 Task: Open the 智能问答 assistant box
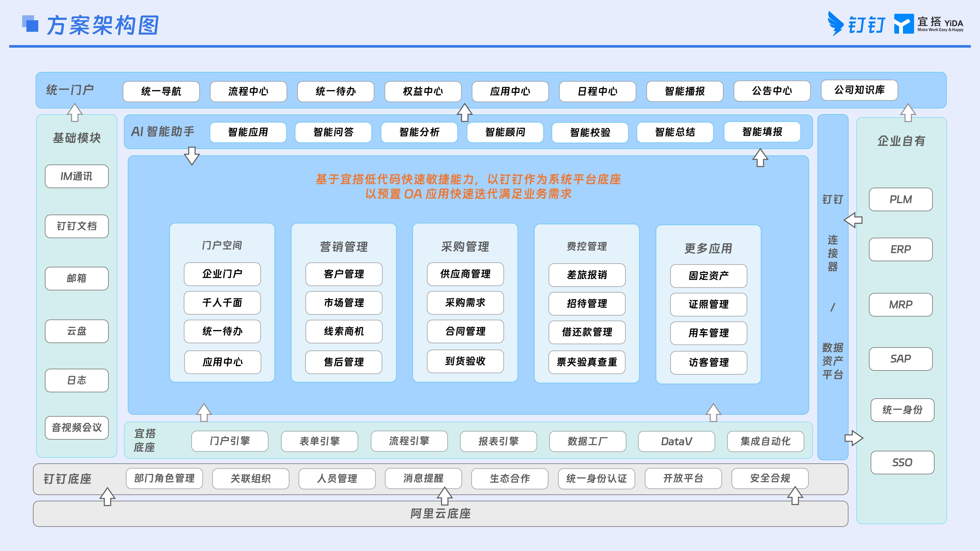point(333,132)
